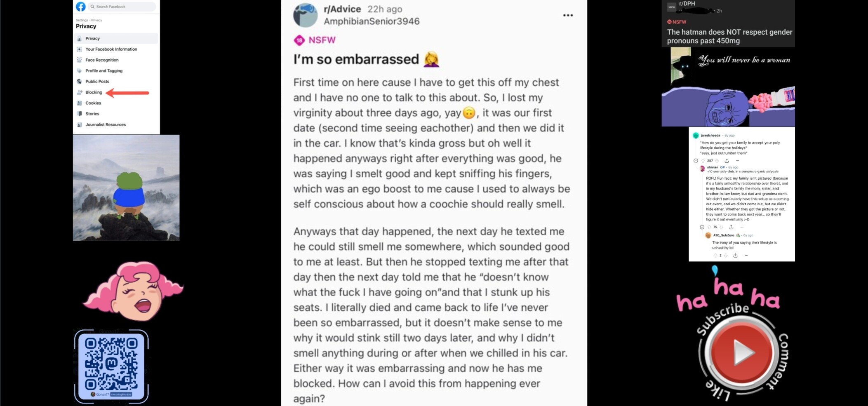Downvote shivian's comment with 75 votes
This screenshot has width=868, height=406.
tap(721, 227)
